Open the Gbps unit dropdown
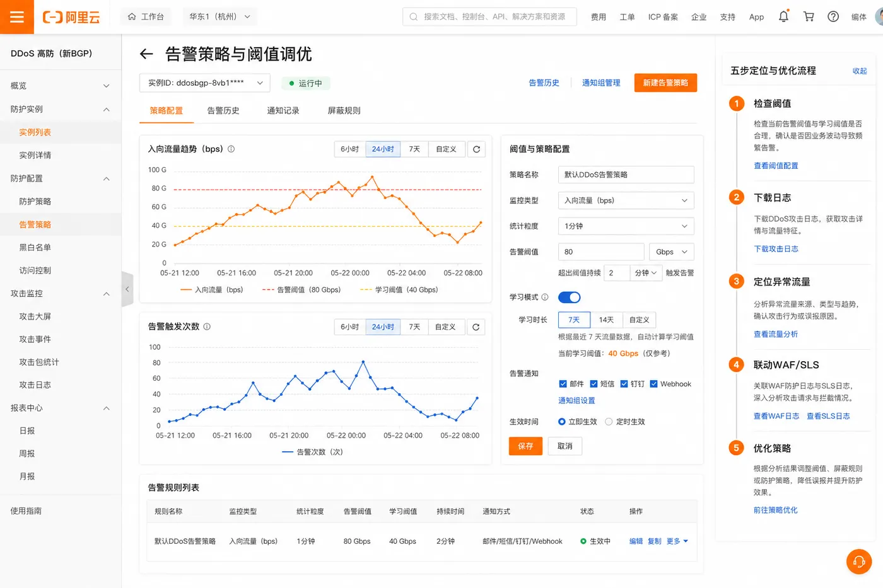The height and width of the screenshot is (588, 883). pos(672,252)
